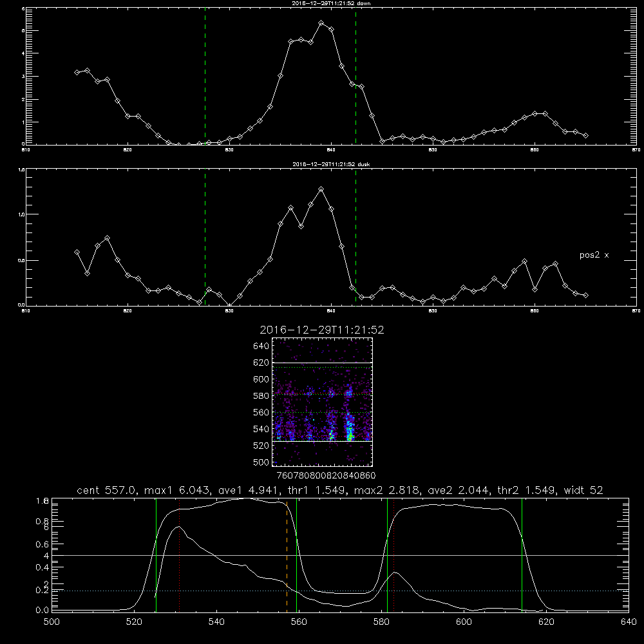The height and width of the screenshot is (644, 644).
Task: Click the '620' label on bottom plot axis
Action: 546,622
